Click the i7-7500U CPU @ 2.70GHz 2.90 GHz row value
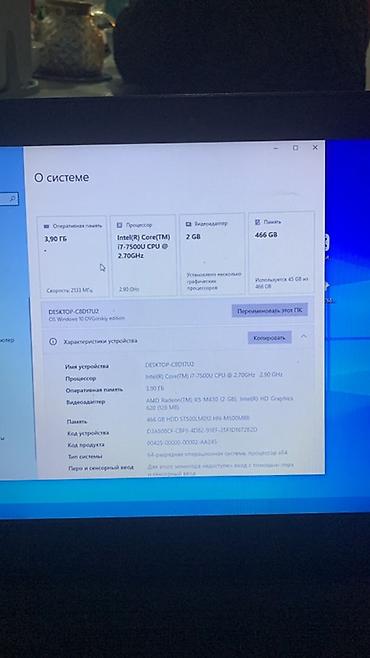The width and height of the screenshot is (370, 658). click(214, 375)
